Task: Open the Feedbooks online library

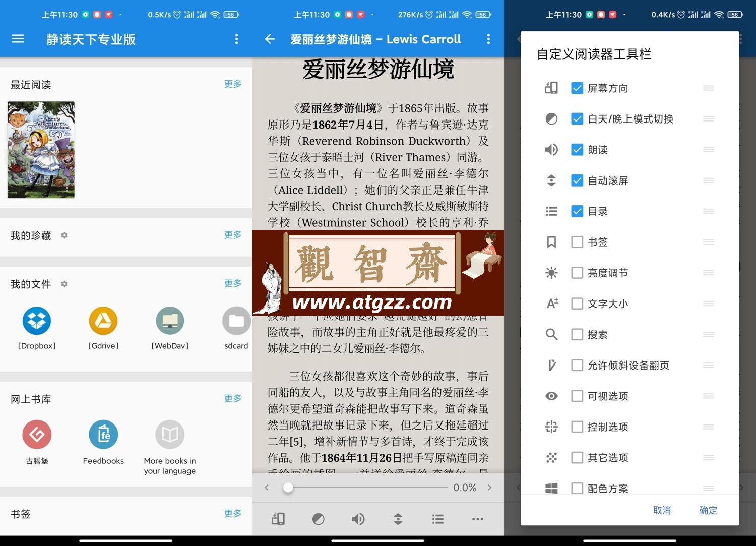Action: click(103, 442)
